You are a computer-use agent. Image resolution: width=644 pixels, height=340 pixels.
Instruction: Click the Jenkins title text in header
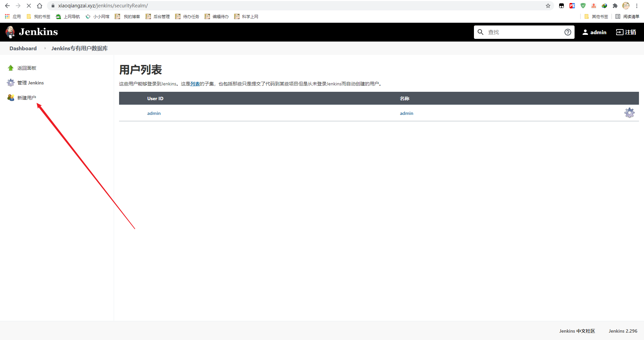point(38,32)
